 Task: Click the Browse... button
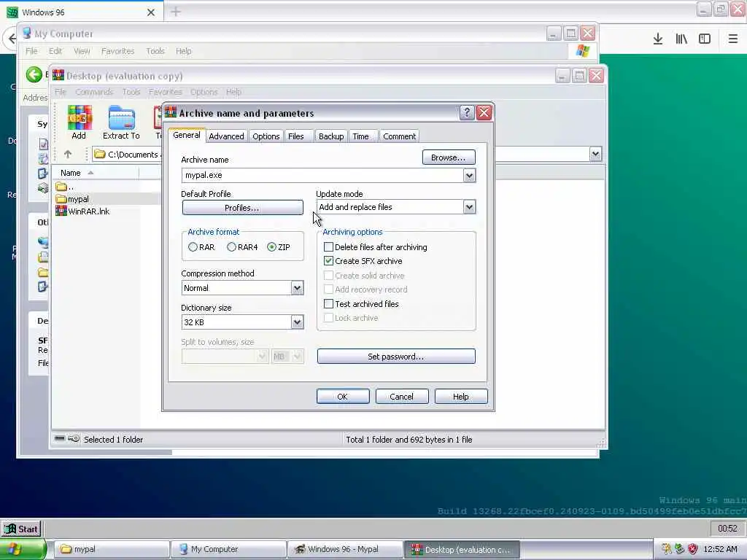449,157
